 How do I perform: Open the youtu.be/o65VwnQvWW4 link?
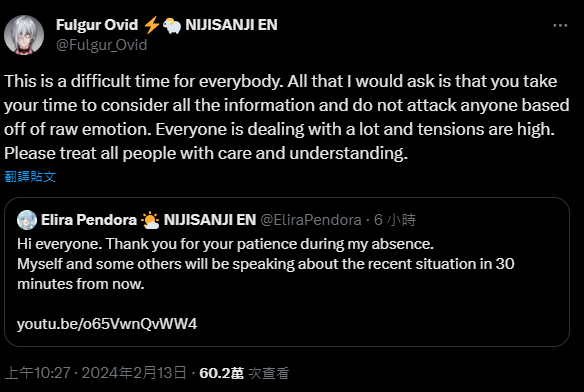[107, 324]
